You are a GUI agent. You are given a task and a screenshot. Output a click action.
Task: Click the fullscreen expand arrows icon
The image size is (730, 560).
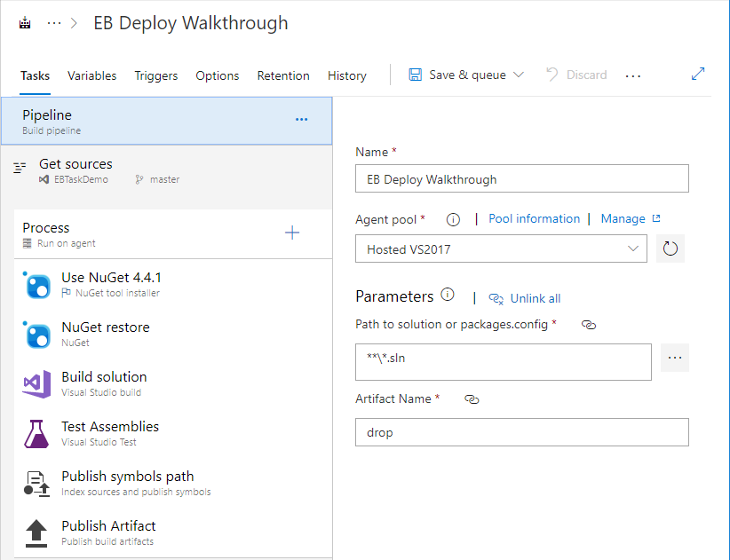698,75
